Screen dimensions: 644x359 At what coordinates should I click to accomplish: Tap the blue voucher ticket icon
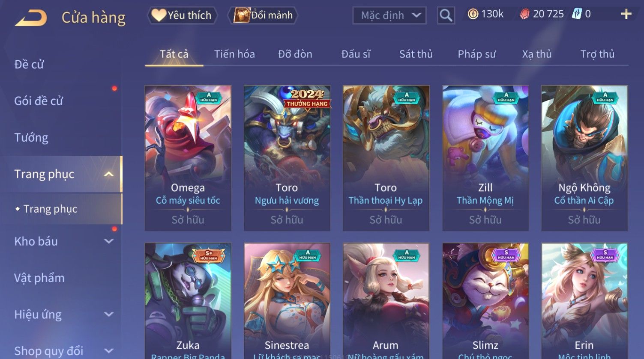coord(577,14)
